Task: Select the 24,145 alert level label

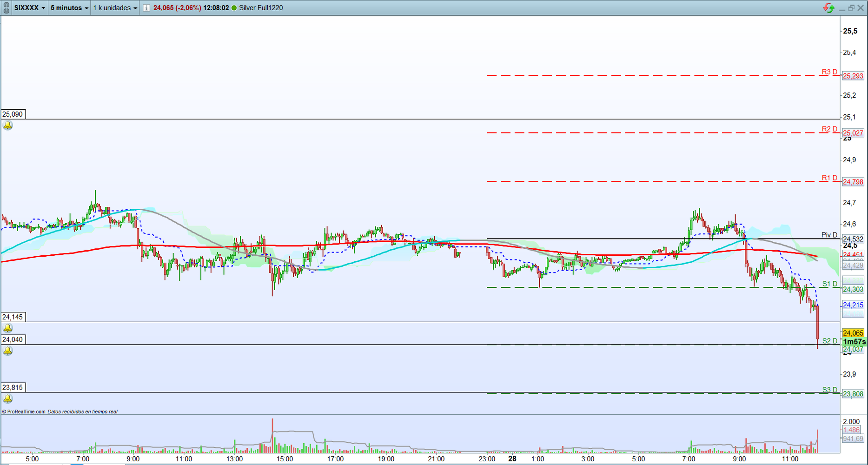Action: click(13, 317)
